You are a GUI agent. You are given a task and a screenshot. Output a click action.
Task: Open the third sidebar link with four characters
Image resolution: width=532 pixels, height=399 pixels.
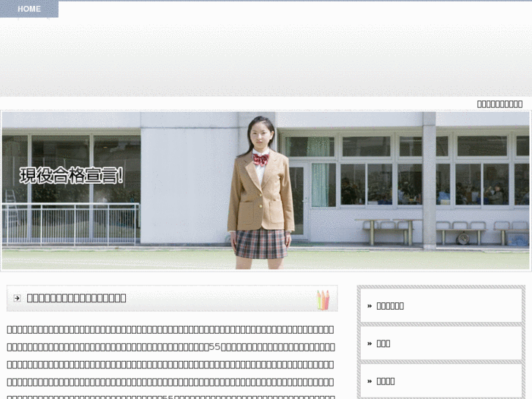pos(386,381)
